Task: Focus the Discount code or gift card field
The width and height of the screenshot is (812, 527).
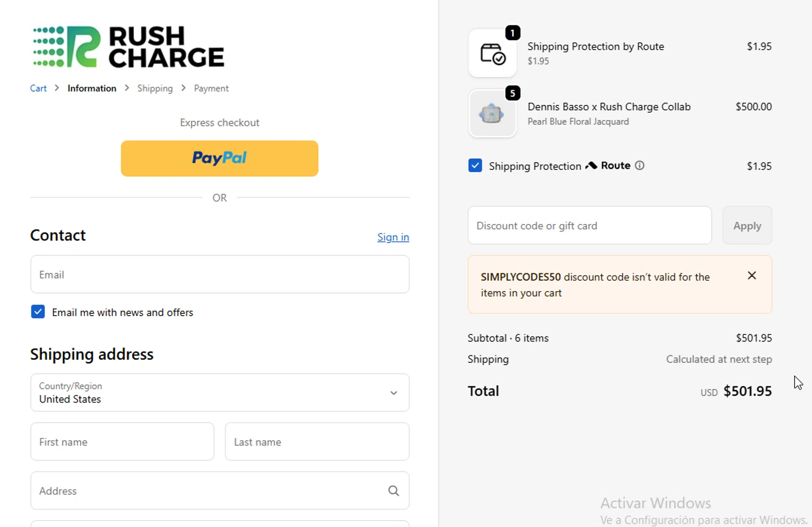Action: (590, 226)
